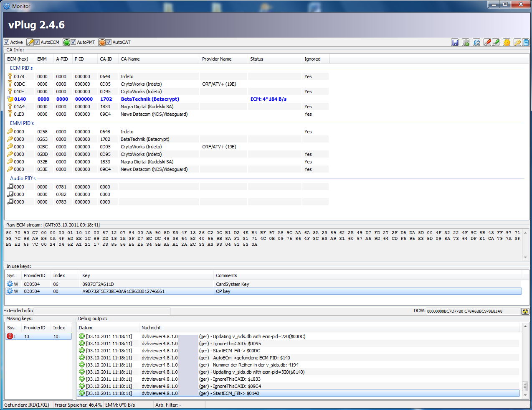This screenshot has height=410, width=532.
Task: Click the blue disc with gear icon
Action: (x=476, y=42)
